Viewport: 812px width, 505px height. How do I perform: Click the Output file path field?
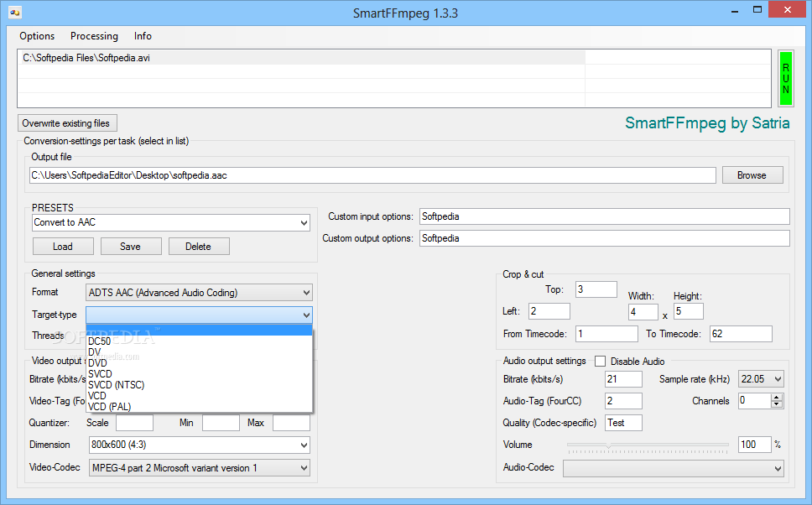[x=372, y=175]
